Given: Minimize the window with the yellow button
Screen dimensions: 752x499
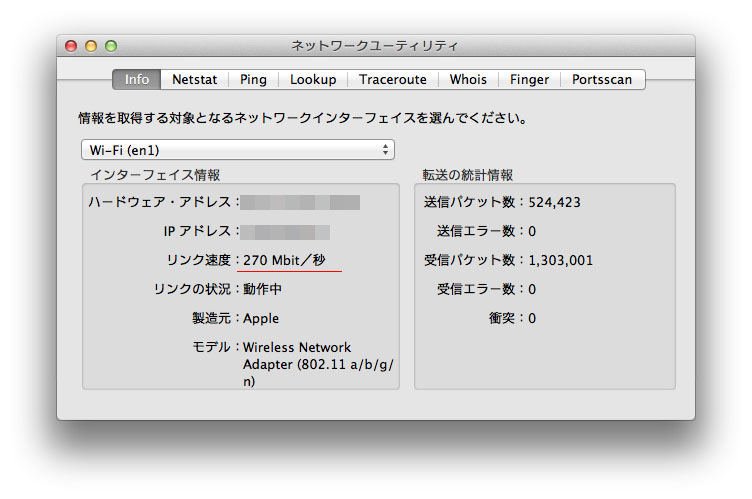Looking at the screenshot, I should click(x=91, y=46).
